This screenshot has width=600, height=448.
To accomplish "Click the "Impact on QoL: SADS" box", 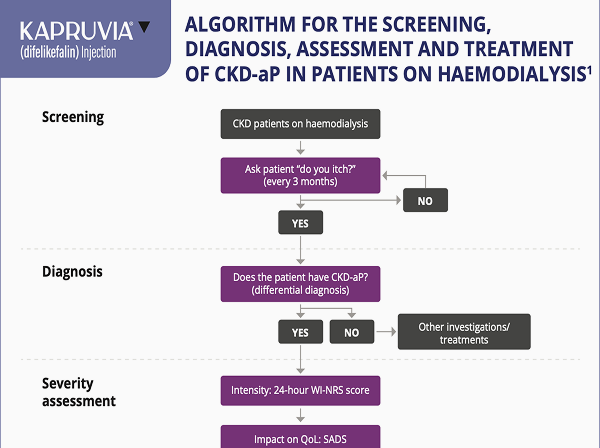I will pyautogui.click(x=300, y=437).
